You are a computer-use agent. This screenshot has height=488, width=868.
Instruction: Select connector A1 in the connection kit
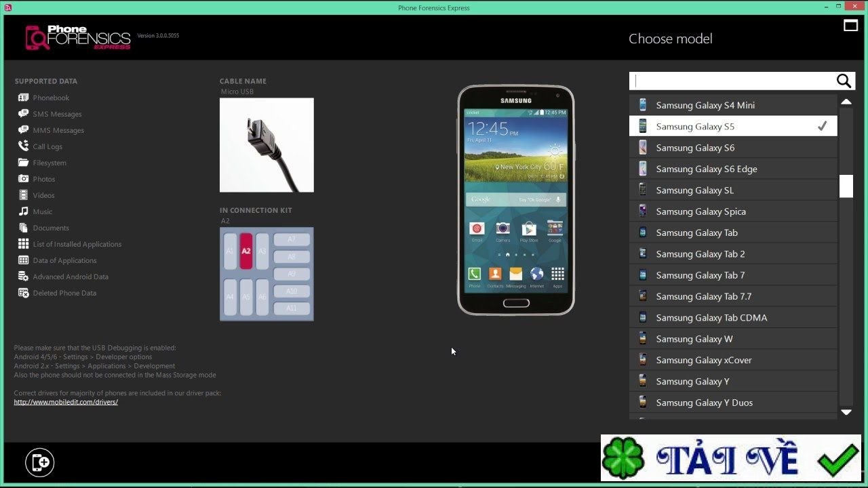tap(230, 251)
